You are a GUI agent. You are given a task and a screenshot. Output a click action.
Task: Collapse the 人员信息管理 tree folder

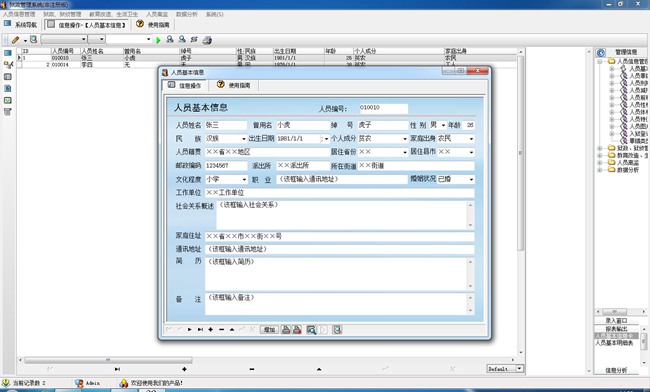click(x=600, y=61)
